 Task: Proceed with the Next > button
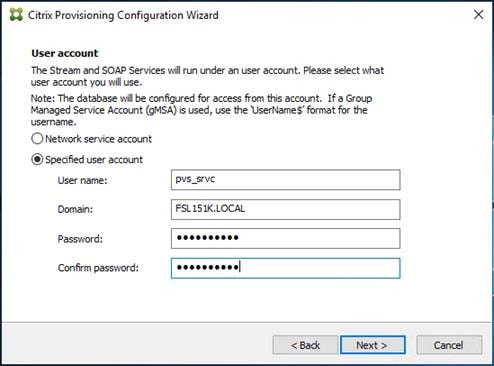click(373, 345)
